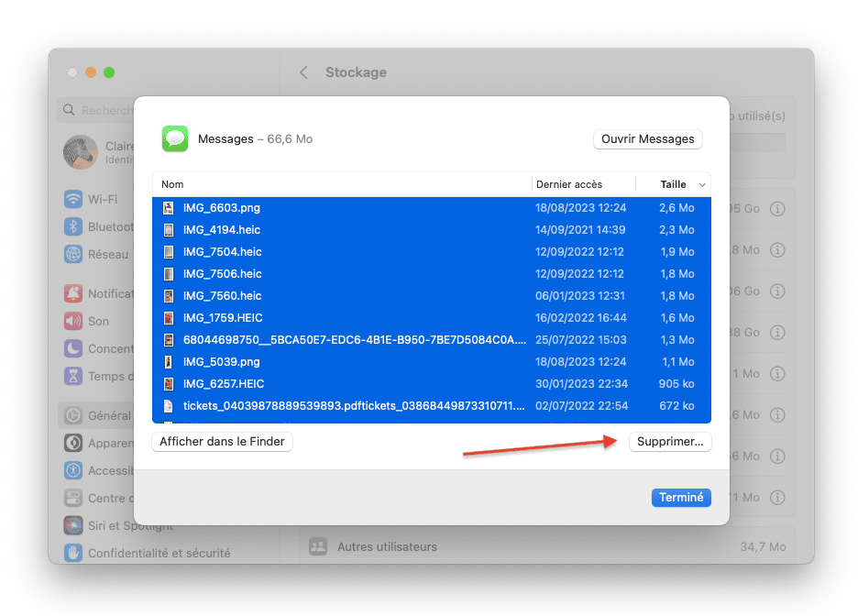Click the Wi-Fi icon in the sidebar
Screen dimensions: 858x616
pos(73,200)
